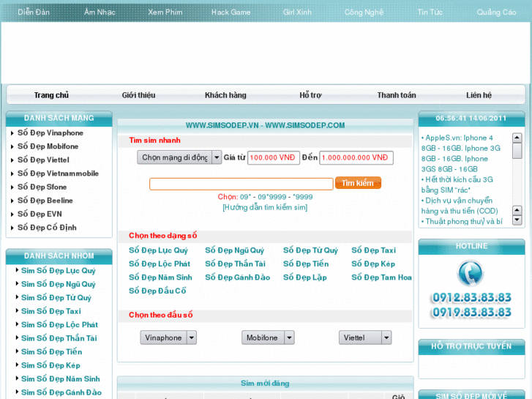Choose Số Đẹp Năm Sinh number type
The image size is (532, 399).
point(160,277)
